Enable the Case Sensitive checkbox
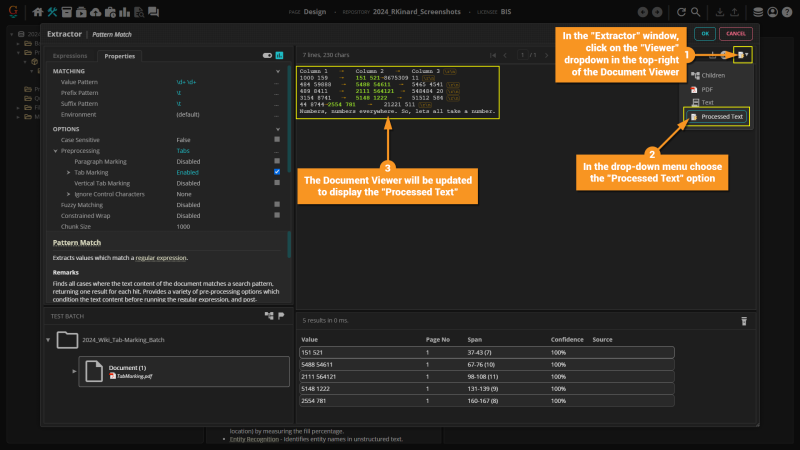 (x=276, y=140)
